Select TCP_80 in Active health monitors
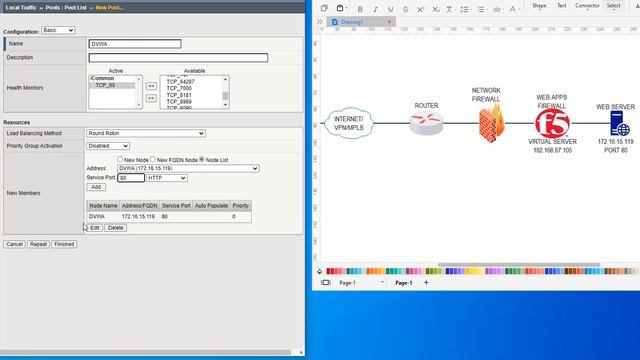 pyautogui.click(x=112, y=85)
